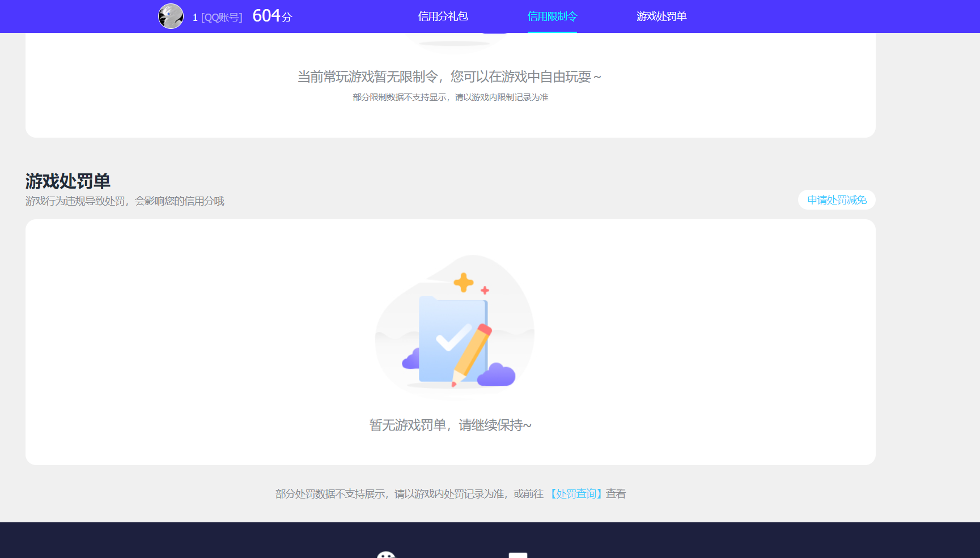Click the 当前常玩游戏暂无限制令 message
Screen dimensions: 980x558
coord(449,76)
